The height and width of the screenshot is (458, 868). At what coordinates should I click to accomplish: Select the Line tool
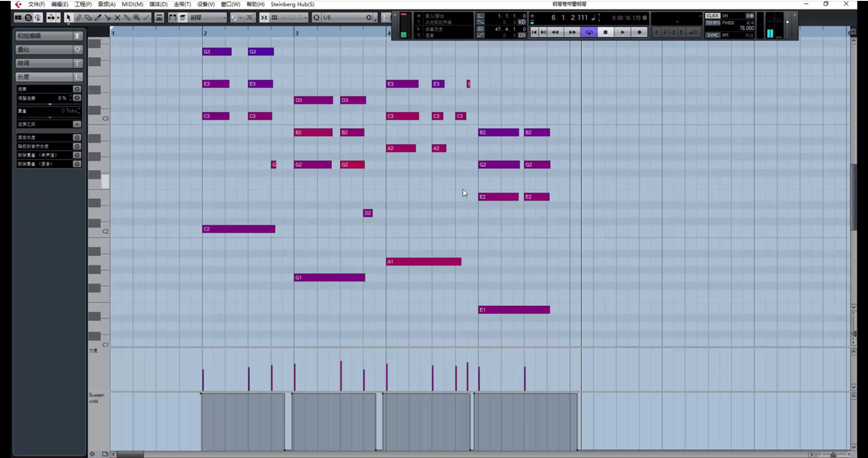coord(146,18)
